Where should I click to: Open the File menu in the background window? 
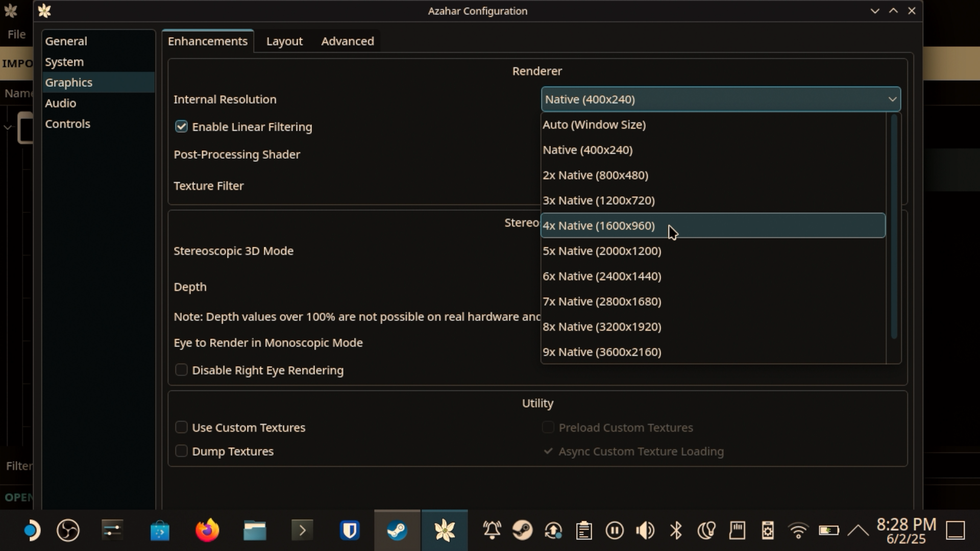tap(16, 34)
